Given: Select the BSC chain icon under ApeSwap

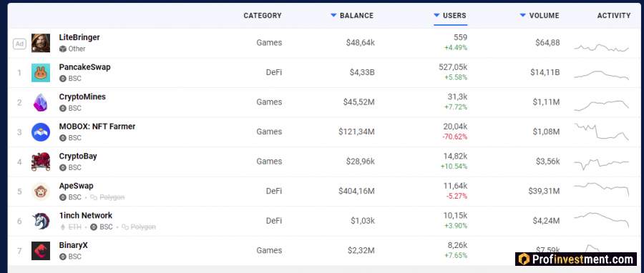Looking at the screenshot, I should [63, 197].
